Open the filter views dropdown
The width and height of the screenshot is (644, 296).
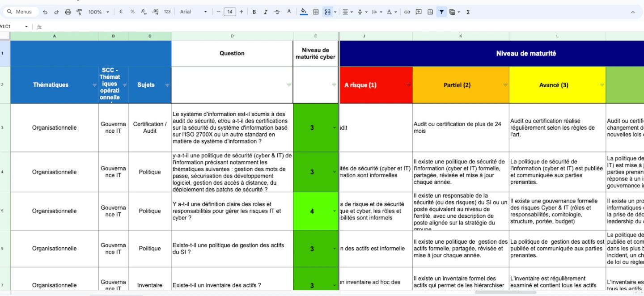tap(454, 12)
